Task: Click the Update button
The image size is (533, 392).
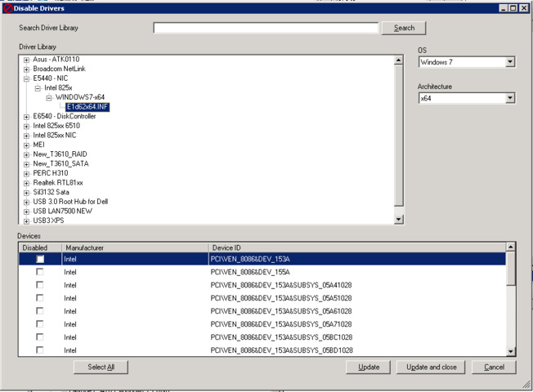Action: coord(369,367)
